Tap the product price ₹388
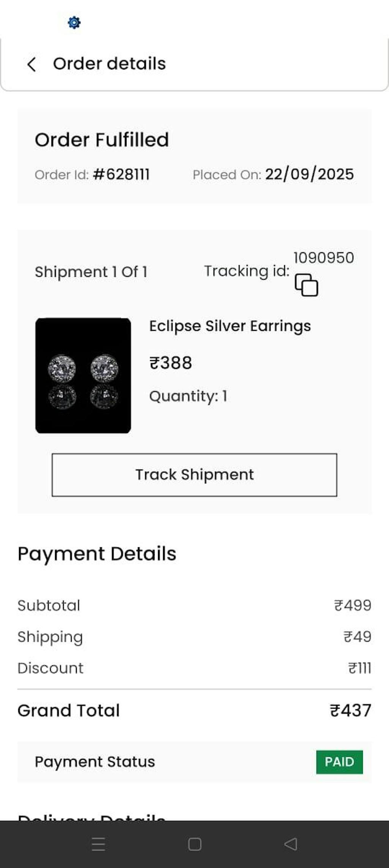 click(171, 363)
